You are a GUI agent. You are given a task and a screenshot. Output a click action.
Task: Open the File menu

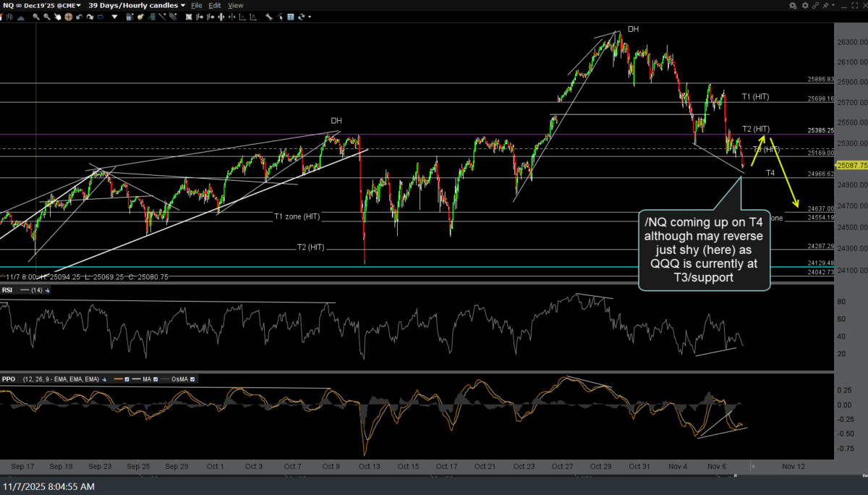pyautogui.click(x=196, y=5)
